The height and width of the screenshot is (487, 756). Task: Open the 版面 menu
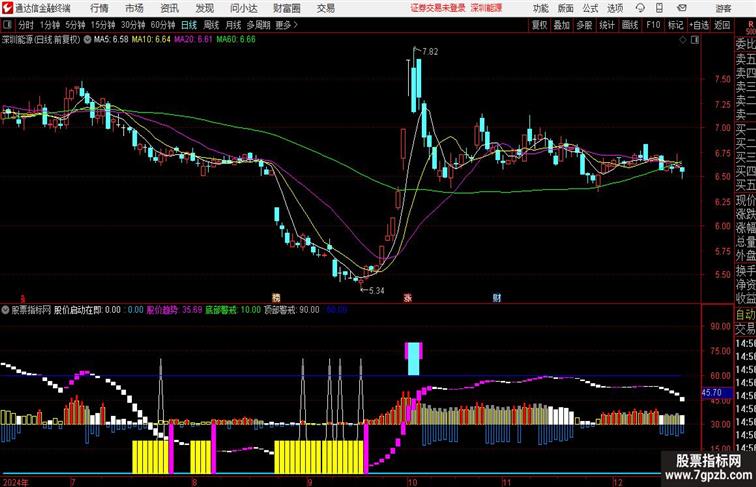566,8
